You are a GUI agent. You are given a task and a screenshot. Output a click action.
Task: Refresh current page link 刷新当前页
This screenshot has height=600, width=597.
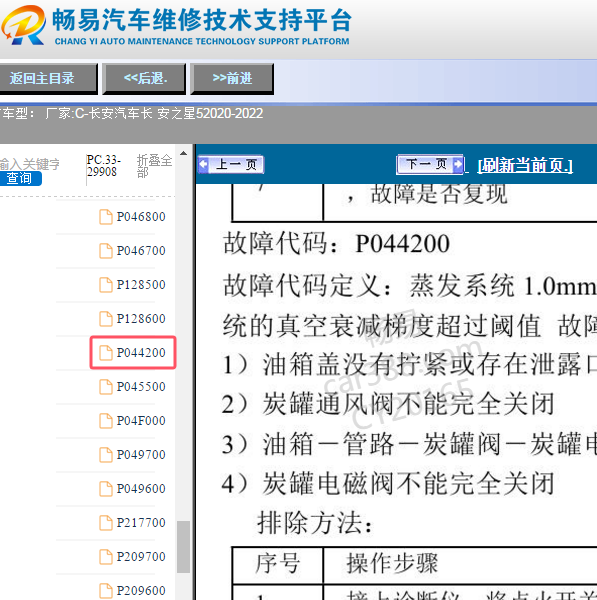(x=525, y=165)
